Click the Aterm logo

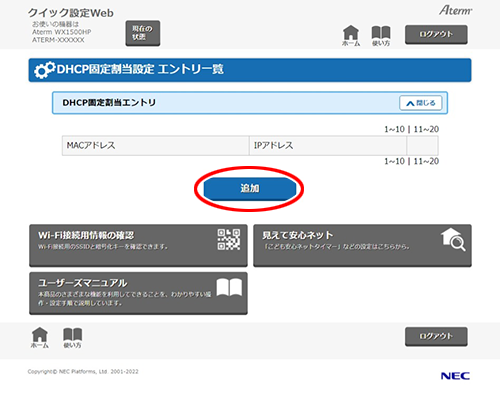point(455,10)
